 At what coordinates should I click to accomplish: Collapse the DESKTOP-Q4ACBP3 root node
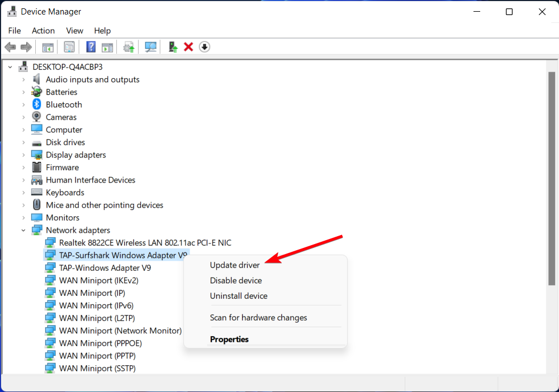point(10,67)
